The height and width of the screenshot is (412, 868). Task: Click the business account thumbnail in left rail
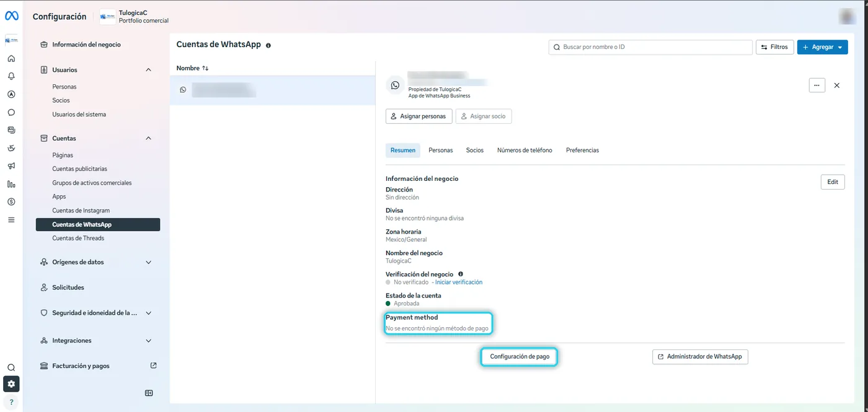click(11, 40)
